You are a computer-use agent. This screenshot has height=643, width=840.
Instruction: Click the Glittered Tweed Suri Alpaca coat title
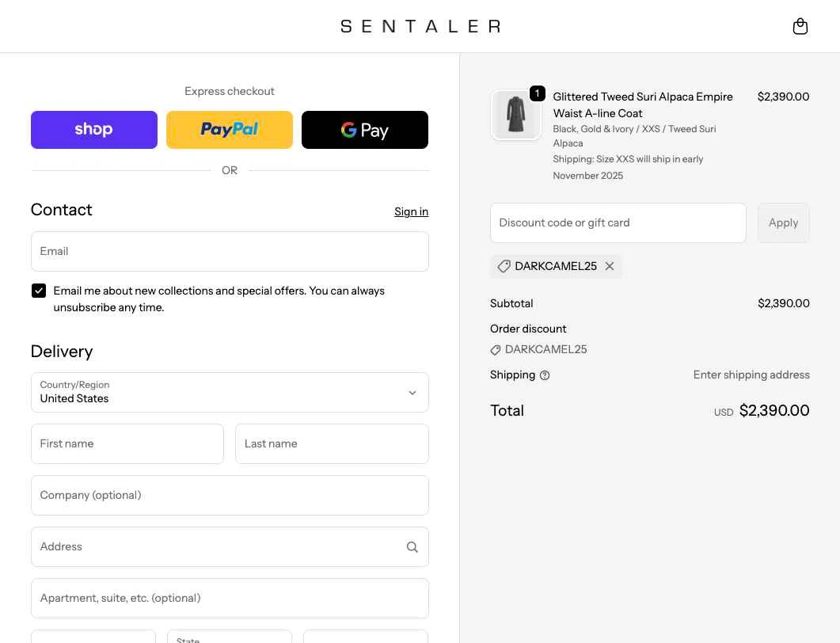[643, 105]
